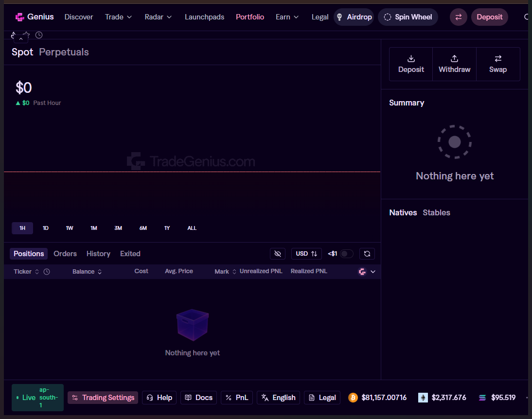This screenshot has width=532, height=419.
Task: Expand the Radar menu dropdown
Action: [158, 17]
